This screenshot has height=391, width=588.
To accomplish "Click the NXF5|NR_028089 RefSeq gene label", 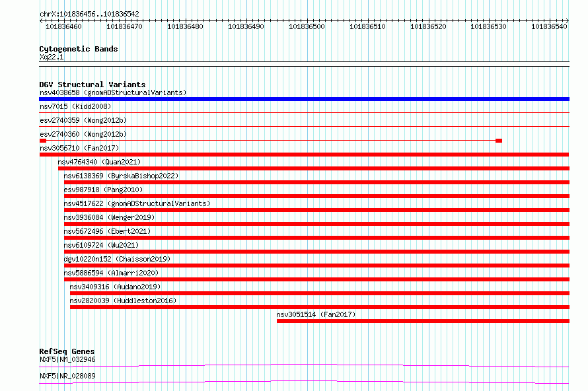I will pos(67,376).
